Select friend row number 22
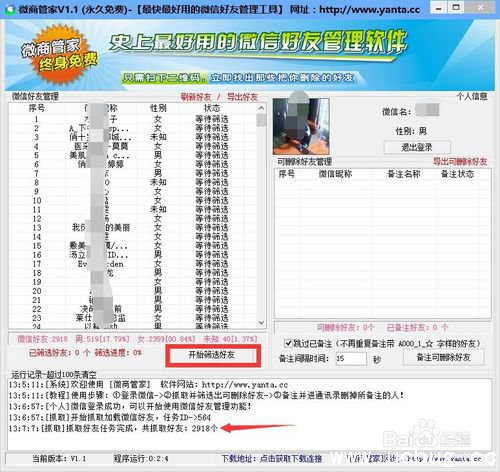500x472 pixels. 133,309
